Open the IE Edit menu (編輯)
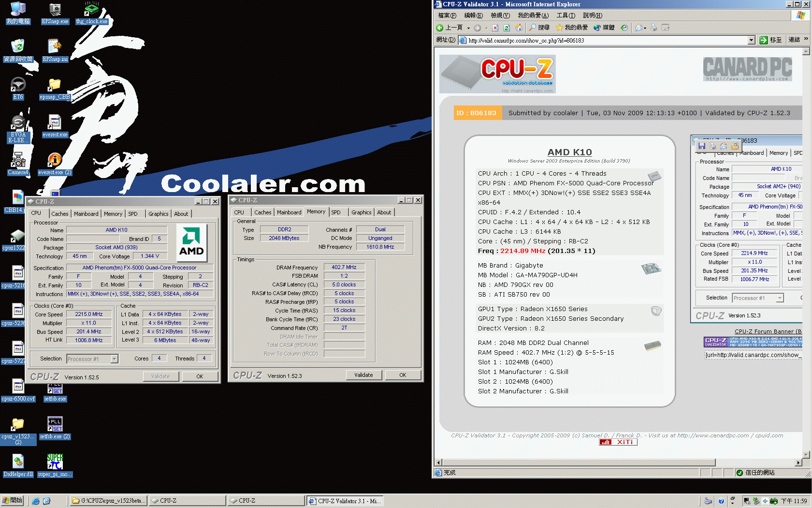The image size is (812, 508). (x=473, y=15)
